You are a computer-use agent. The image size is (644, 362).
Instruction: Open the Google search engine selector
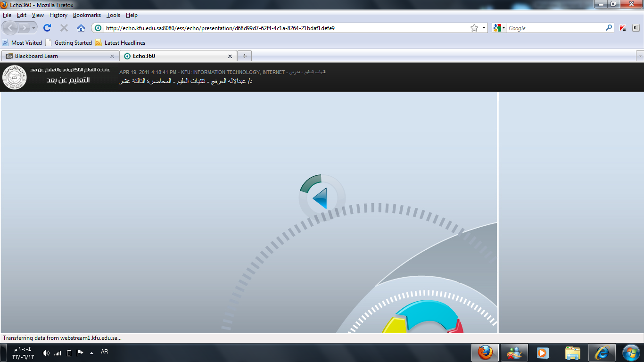499,28
